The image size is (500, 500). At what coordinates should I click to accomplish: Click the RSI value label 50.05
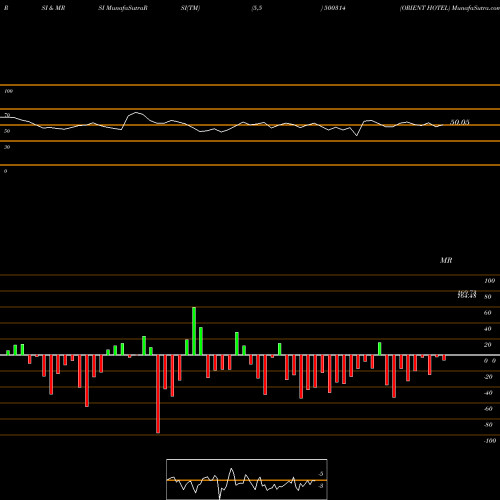460,122
